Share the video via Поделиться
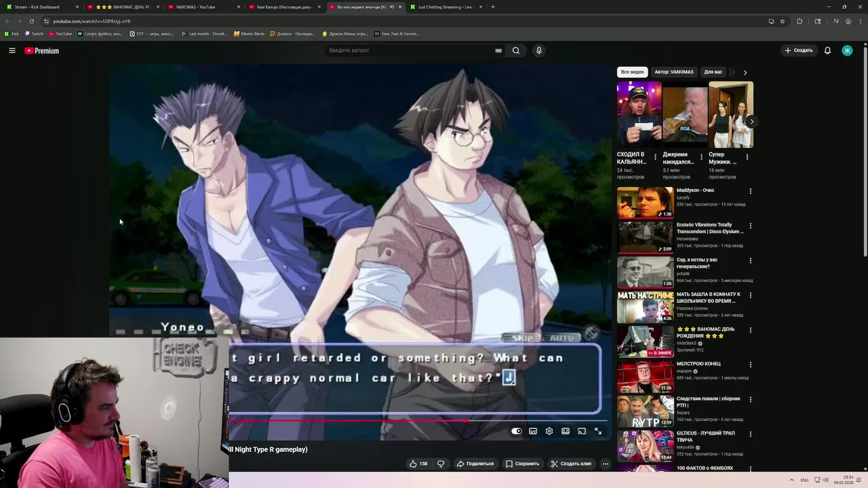The height and width of the screenshot is (488, 868). [475, 464]
